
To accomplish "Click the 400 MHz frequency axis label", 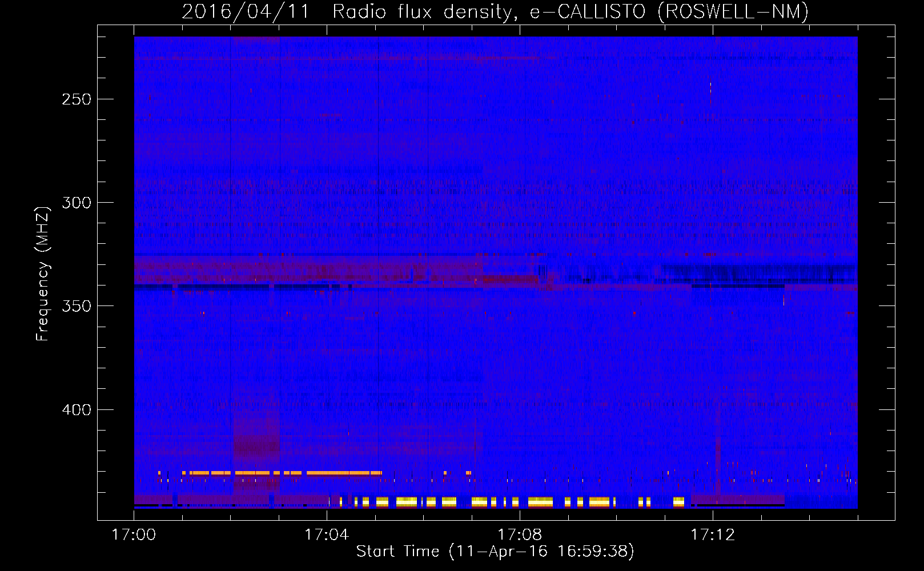I will pyautogui.click(x=77, y=410).
